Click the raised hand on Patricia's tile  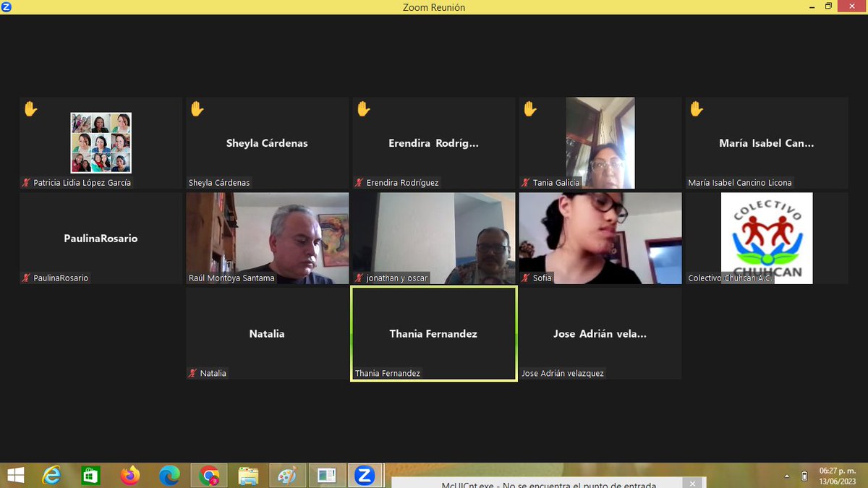coord(30,108)
